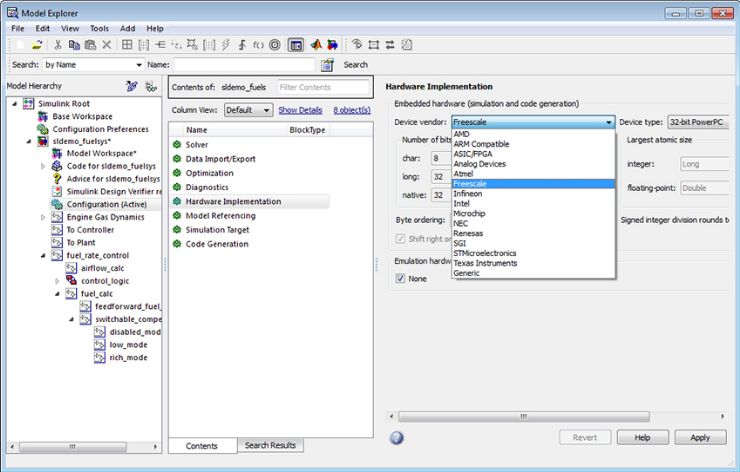The image size is (740, 472).
Task: Choose Generic from vendor list
Action: (533, 273)
